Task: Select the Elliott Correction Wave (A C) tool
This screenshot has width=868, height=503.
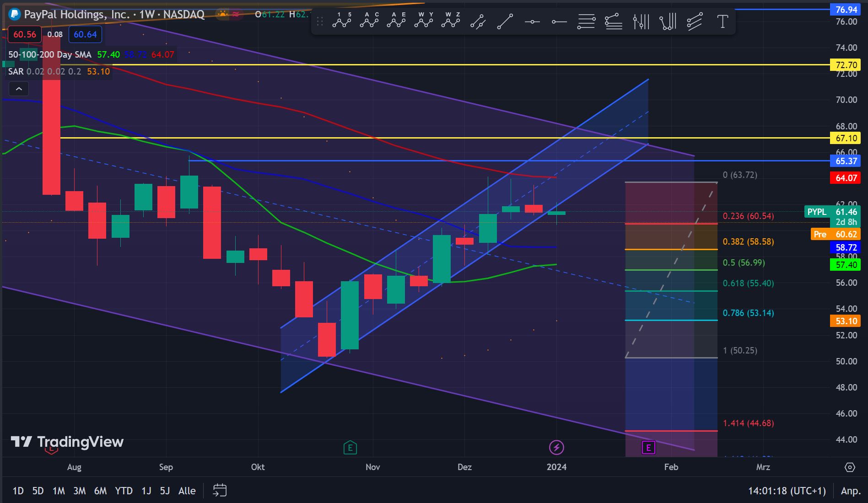Action: (369, 21)
